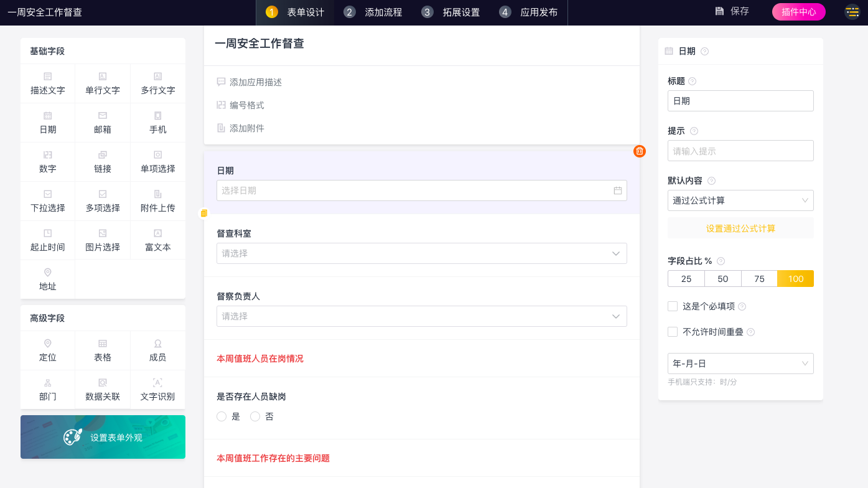
Task: Switch to the 添加流程 step tab
Action: pos(373,12)
